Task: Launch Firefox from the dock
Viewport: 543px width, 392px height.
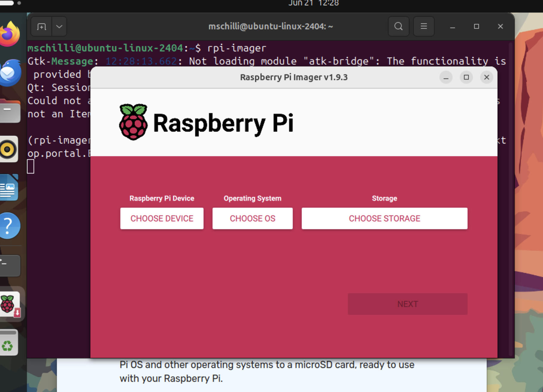Action: coord(10,34)
